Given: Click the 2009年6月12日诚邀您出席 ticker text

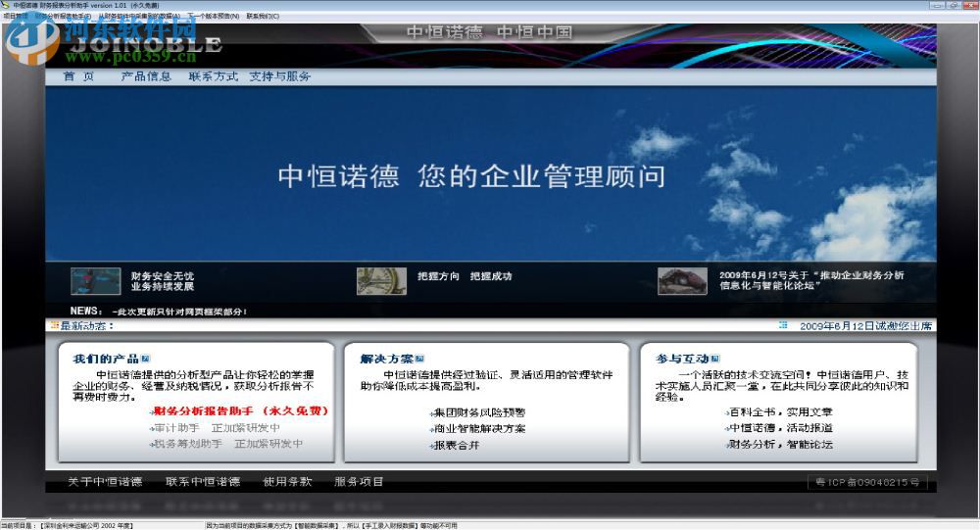Looking at the screenshot, I should (865, 325).
